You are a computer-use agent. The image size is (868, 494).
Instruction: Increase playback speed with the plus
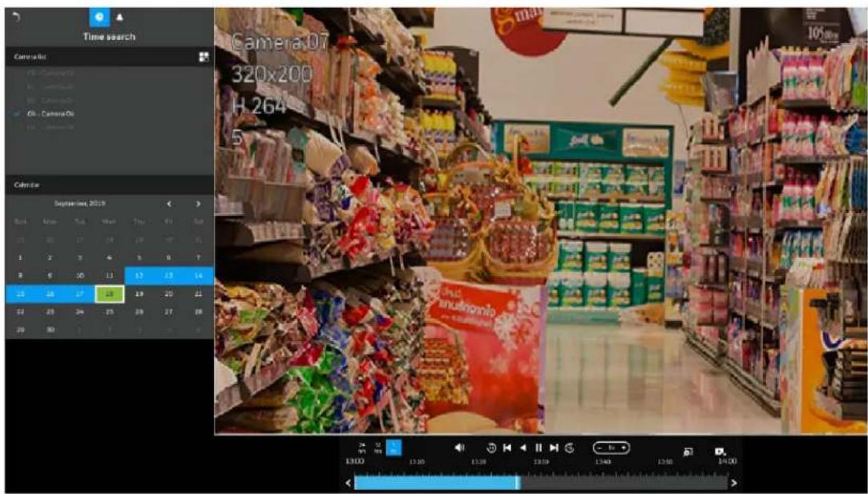coord(623,448)
